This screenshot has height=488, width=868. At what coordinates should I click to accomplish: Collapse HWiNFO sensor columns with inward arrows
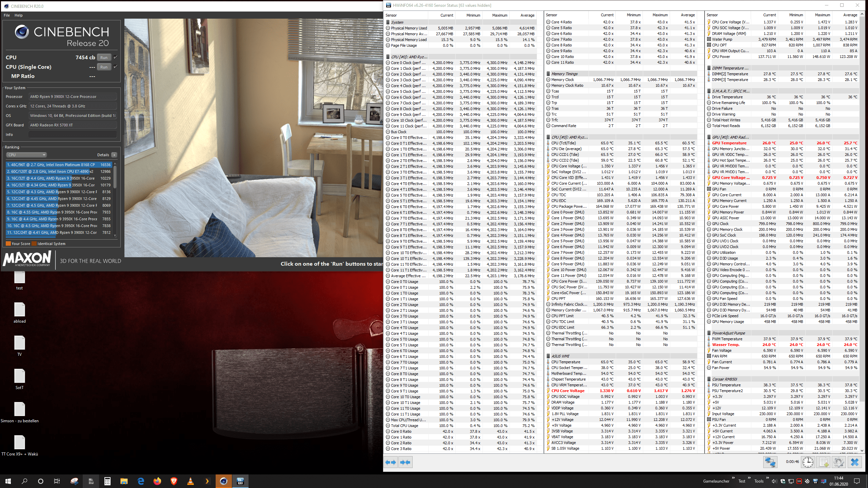pyautogui.click(x=406, y=462)
